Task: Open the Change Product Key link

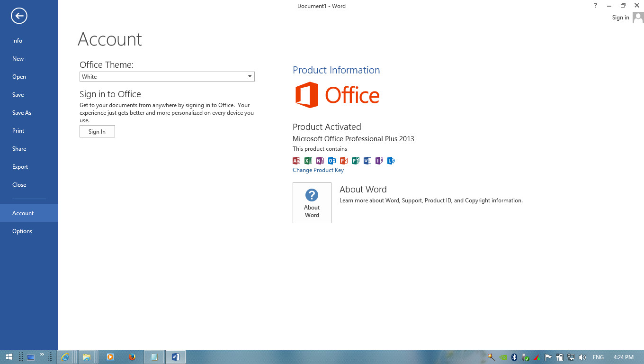Action: (x=318, y=170)
